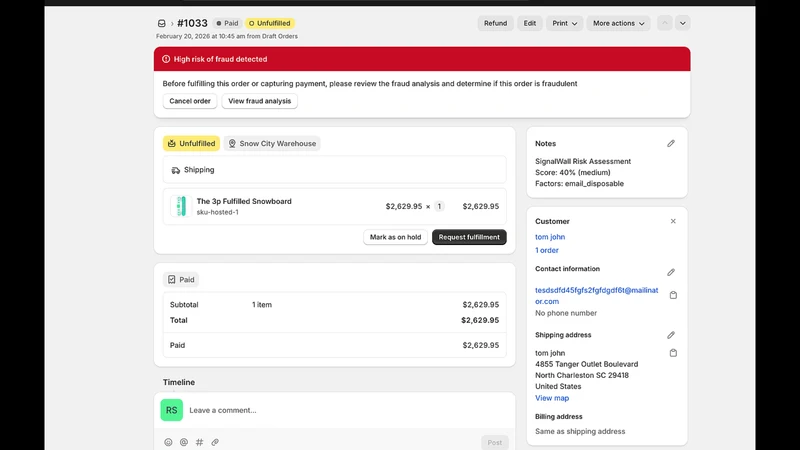This screenshot has height=450, width=800.
Task: Click the Paid badge in payment card
Action: click(x=181, y=280)
